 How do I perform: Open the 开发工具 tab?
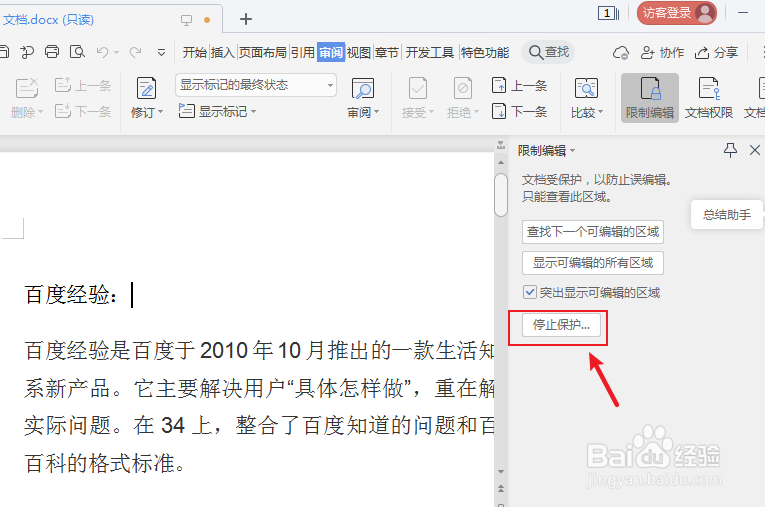(x=430, y=52)
